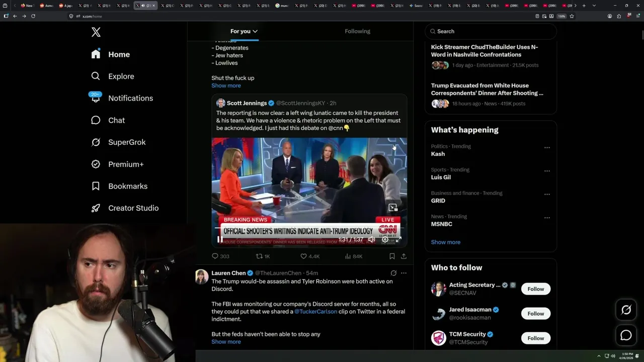Click the Search input field

pos(491,31)
